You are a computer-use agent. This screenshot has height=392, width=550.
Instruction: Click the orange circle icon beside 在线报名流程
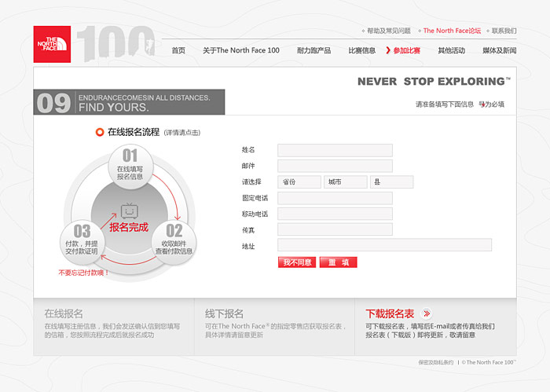coord(100,132)
